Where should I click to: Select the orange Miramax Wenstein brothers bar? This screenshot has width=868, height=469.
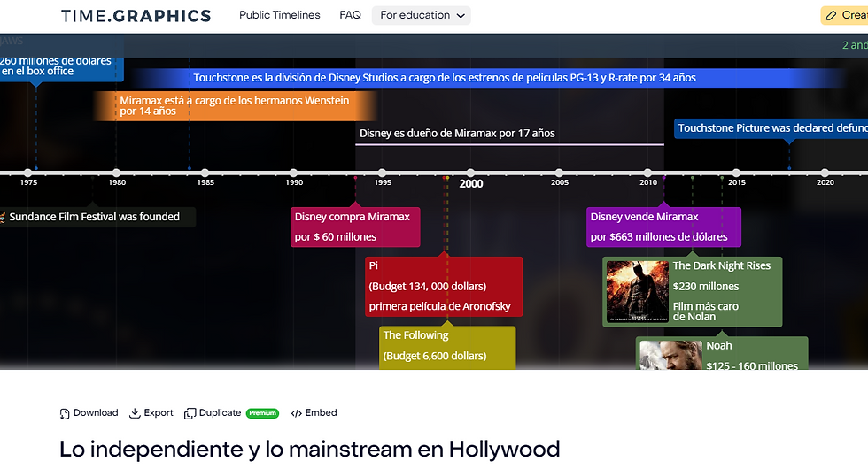coord(236,105)
